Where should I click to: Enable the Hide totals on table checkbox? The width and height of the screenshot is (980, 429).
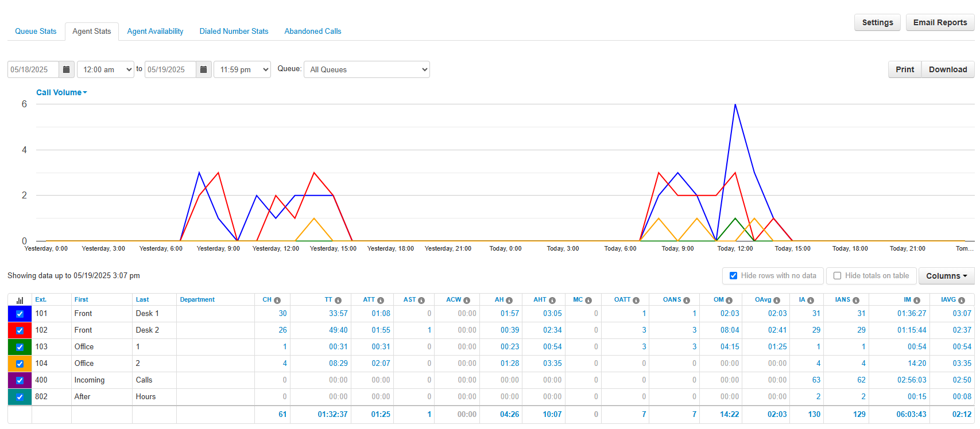(838, 276)
